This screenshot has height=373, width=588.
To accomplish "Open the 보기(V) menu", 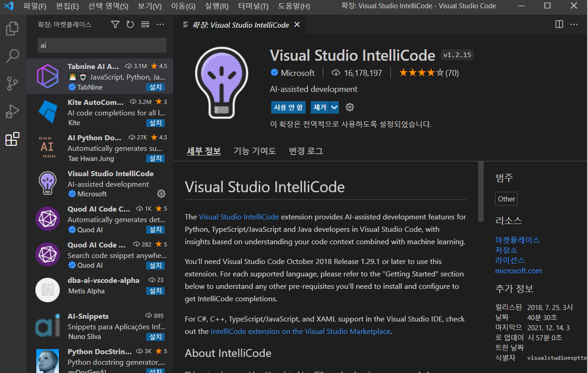I will tap(149, 6).
